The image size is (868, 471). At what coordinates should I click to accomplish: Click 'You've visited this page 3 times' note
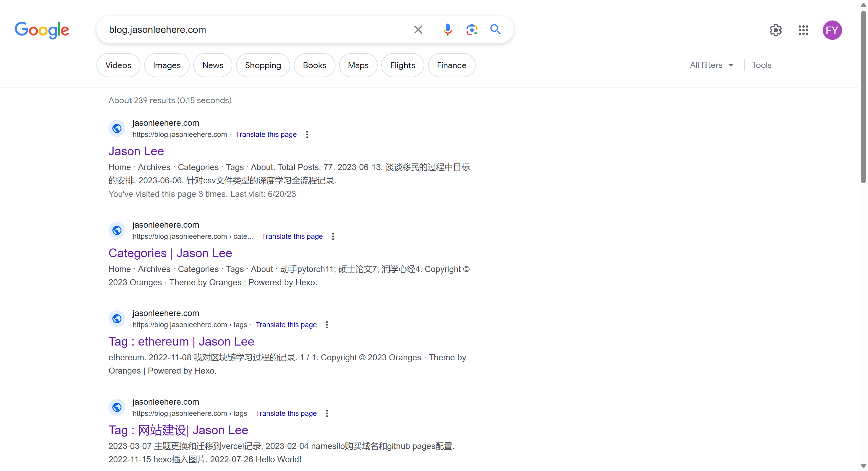coord(202,194)
